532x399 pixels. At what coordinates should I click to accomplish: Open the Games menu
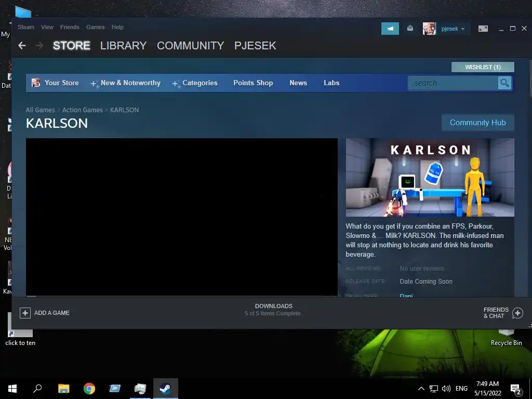[96, 27]
